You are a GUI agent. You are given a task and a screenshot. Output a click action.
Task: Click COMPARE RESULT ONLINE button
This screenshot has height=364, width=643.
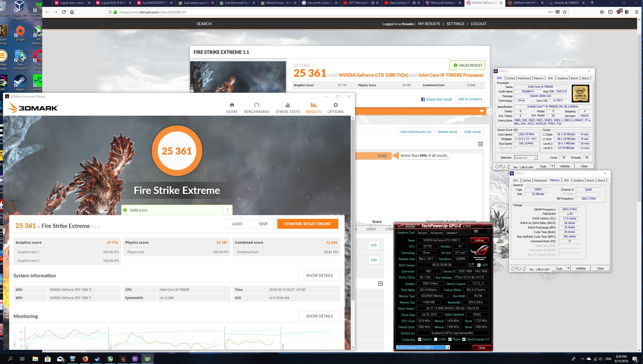click(x=308, y=224)
